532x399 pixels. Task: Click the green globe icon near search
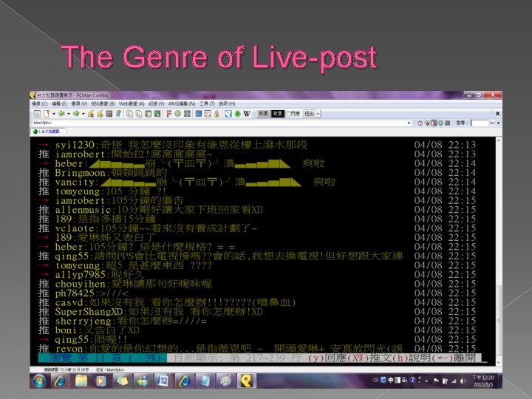440,123
